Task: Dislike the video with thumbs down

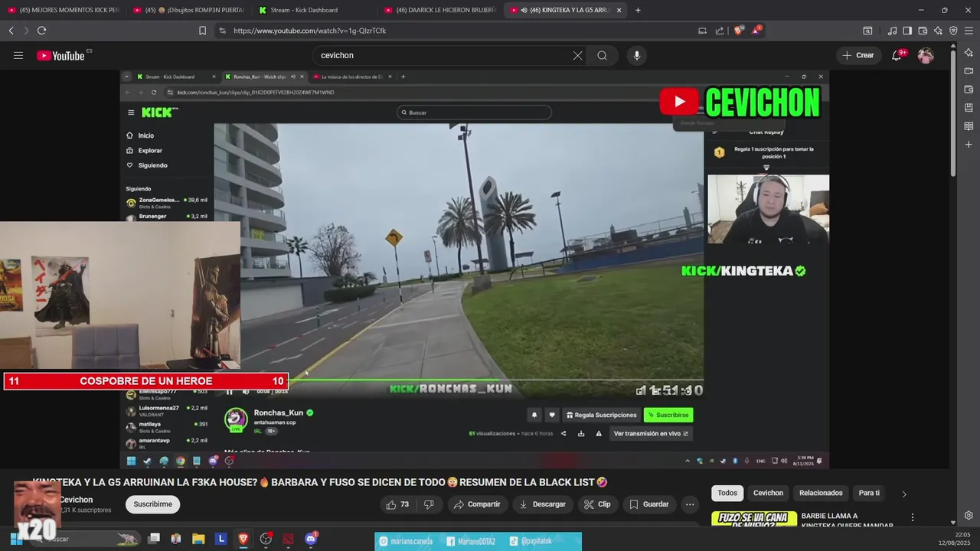Action: [x=429, y=504]
